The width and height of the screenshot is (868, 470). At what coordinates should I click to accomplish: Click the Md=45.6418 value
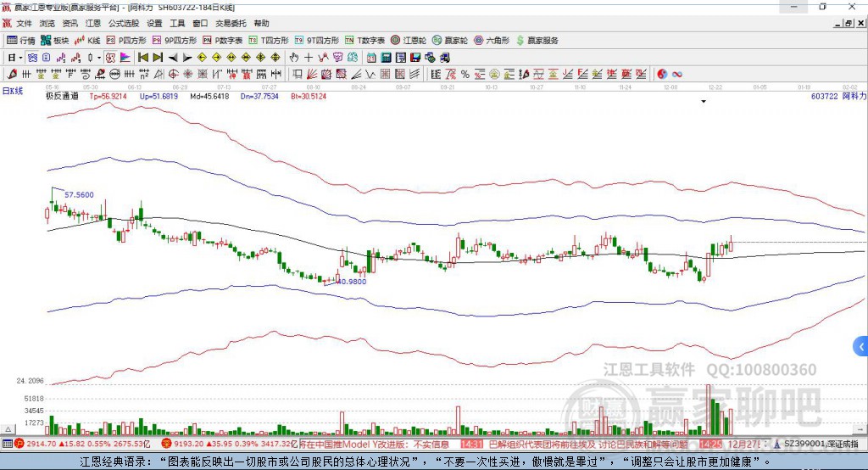(x=209, y=96)
